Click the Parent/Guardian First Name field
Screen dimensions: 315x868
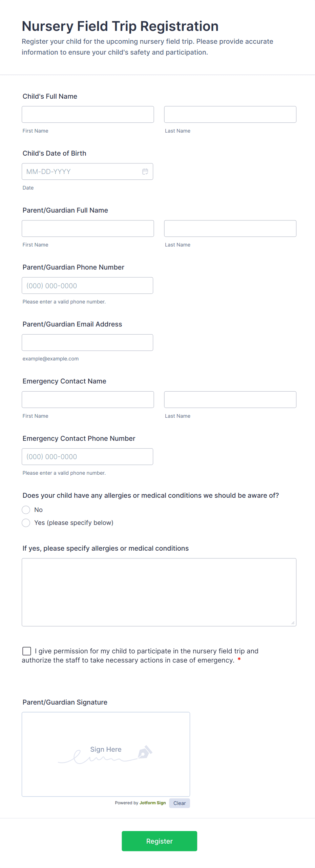click(88, 228)
